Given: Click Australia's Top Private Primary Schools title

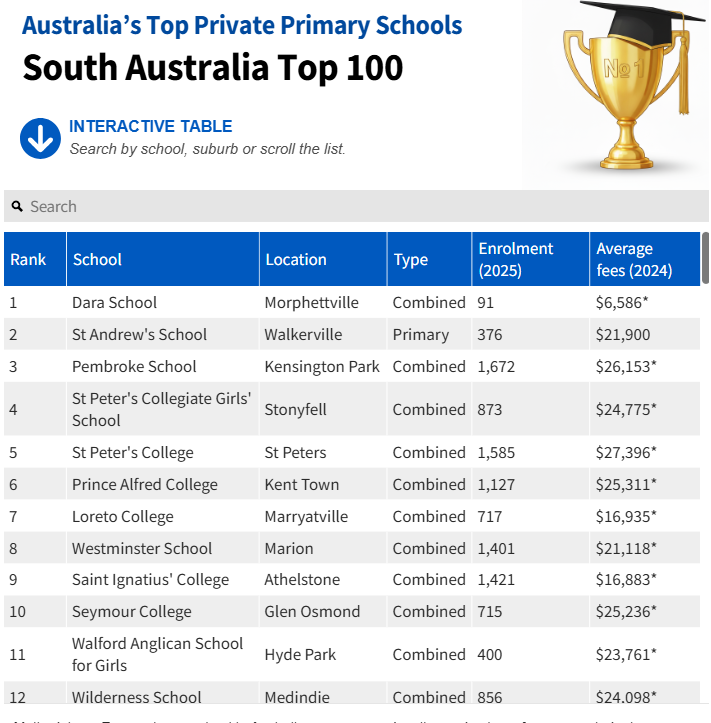Looking at the screenshot, I should [242, 25].
